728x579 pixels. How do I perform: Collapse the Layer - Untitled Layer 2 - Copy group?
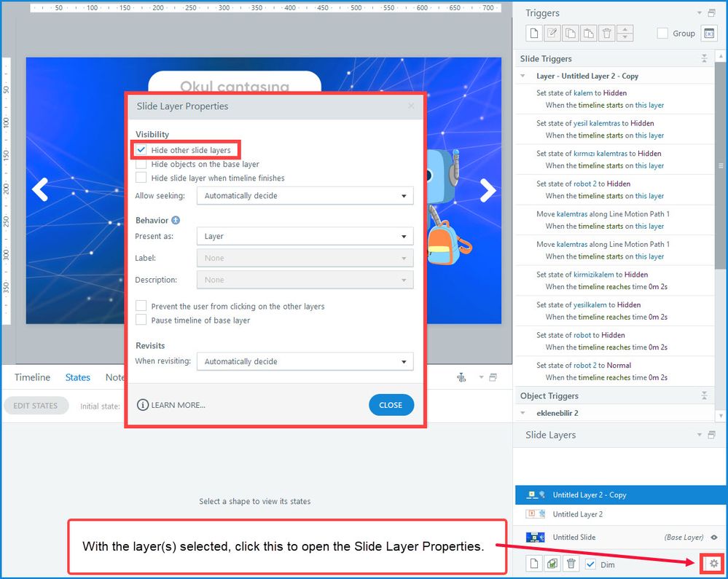522,76
